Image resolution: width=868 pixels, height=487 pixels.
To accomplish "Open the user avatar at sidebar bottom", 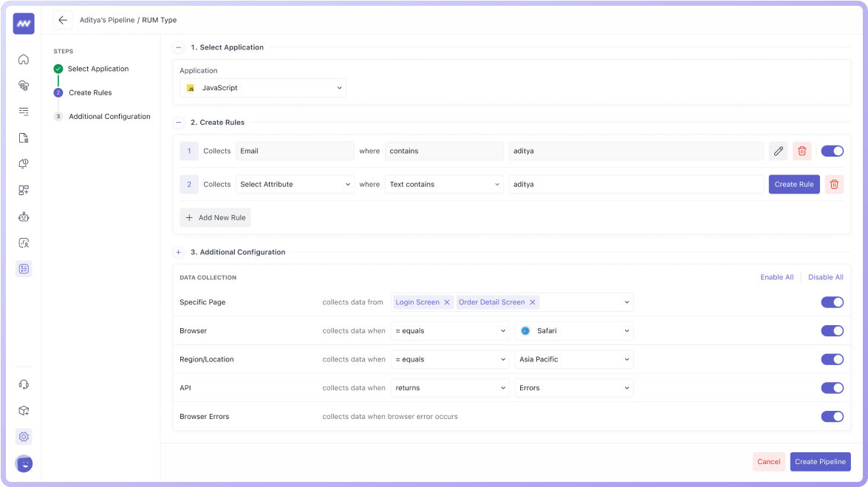I will click(24, 464).
